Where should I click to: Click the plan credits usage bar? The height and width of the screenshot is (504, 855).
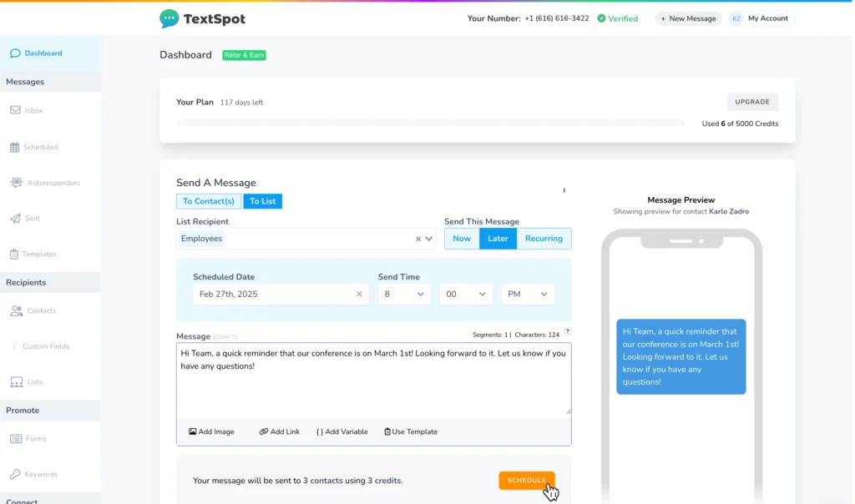pyautogui.click(x=431, y=123)
